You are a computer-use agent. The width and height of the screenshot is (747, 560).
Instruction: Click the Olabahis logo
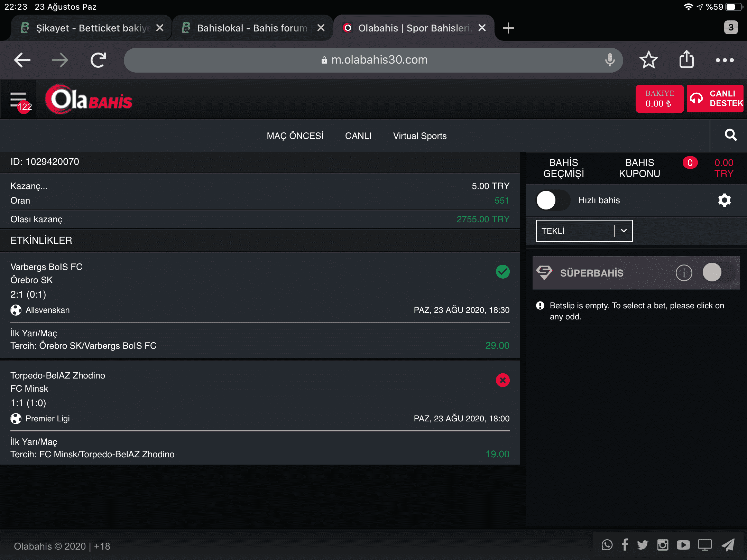click(x=89, y=100)
